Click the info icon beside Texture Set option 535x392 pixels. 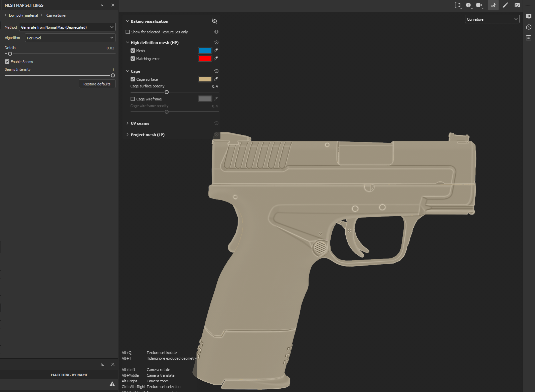pyautogui.click(x=216, y=32)
